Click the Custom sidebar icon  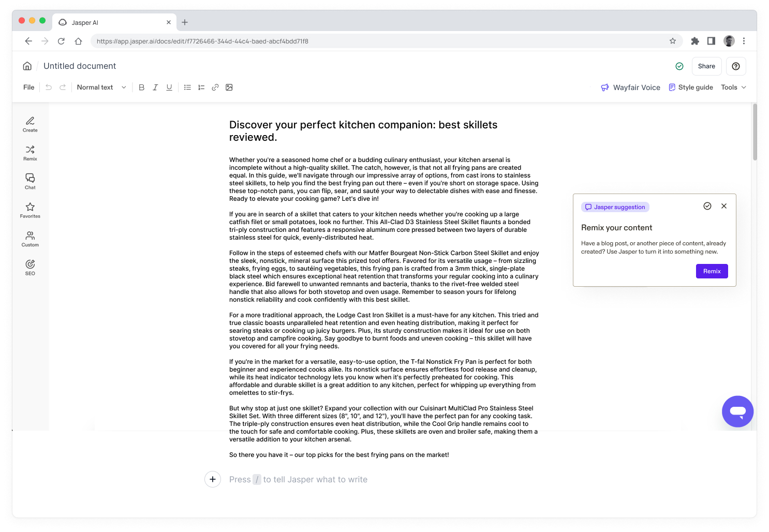pos(30,239)
